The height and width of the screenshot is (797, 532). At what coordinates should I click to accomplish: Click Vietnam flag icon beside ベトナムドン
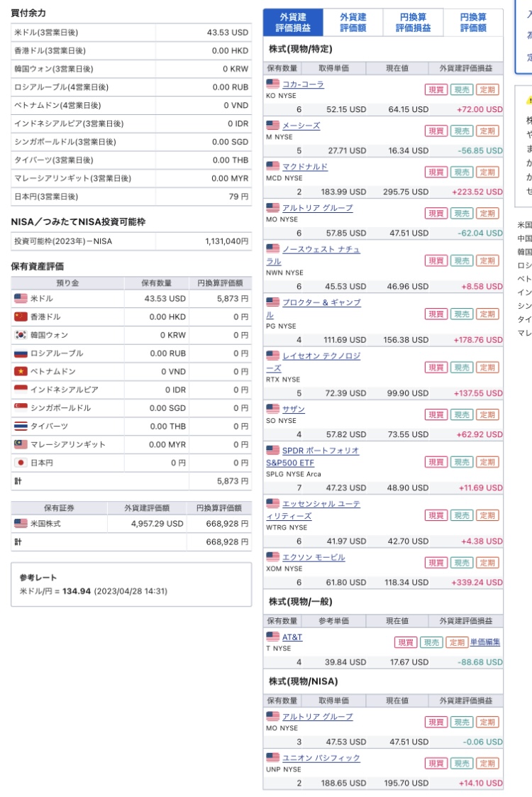tap(21, 372)
